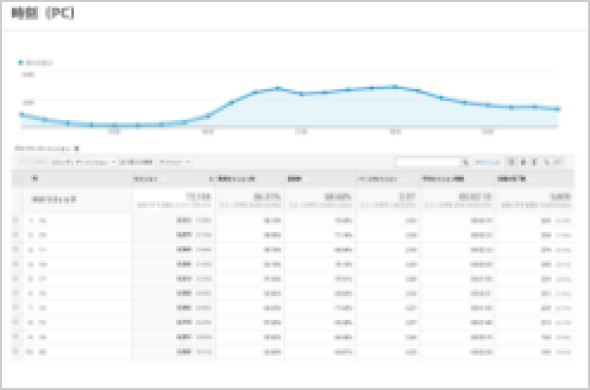Tick the checkbox for table row 1
Screen dimensions: 590x390
16,220
